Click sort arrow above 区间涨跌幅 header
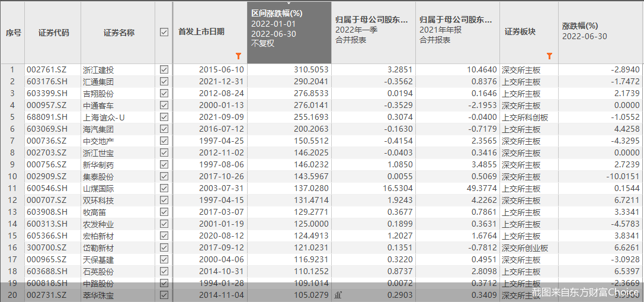 pos(289,4)
